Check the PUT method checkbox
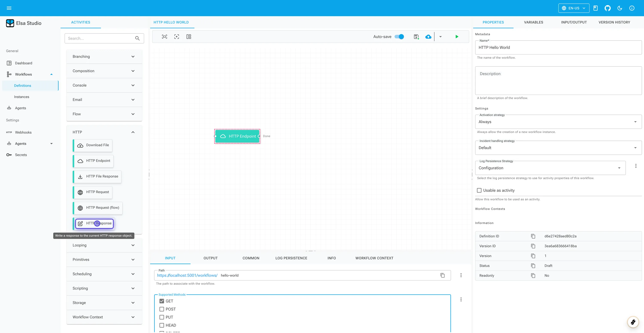This screenshot has width=644, height=333. (x=162, y=317)
